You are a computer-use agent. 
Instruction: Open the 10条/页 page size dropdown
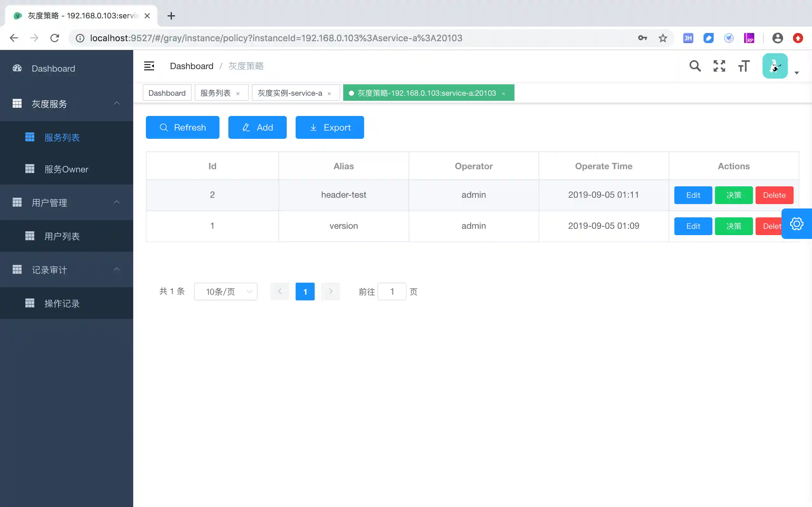point(226,292)
